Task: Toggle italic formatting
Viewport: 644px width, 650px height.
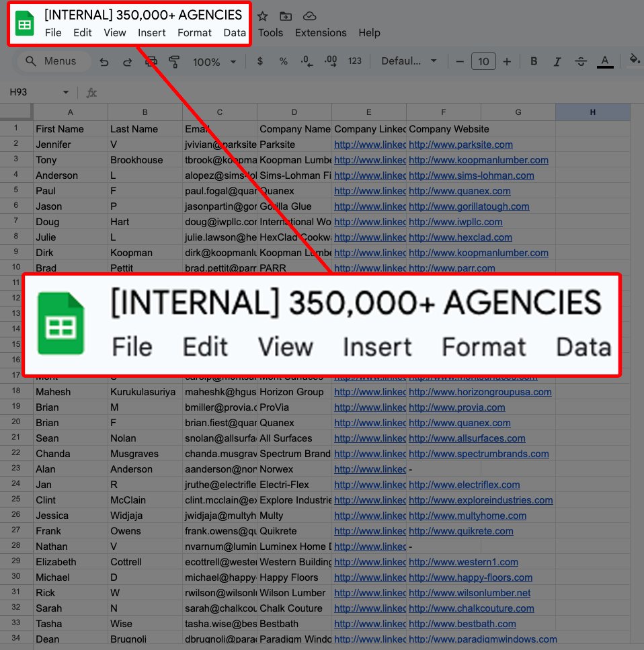Action: pyautogui.click(x=557, y=62)
